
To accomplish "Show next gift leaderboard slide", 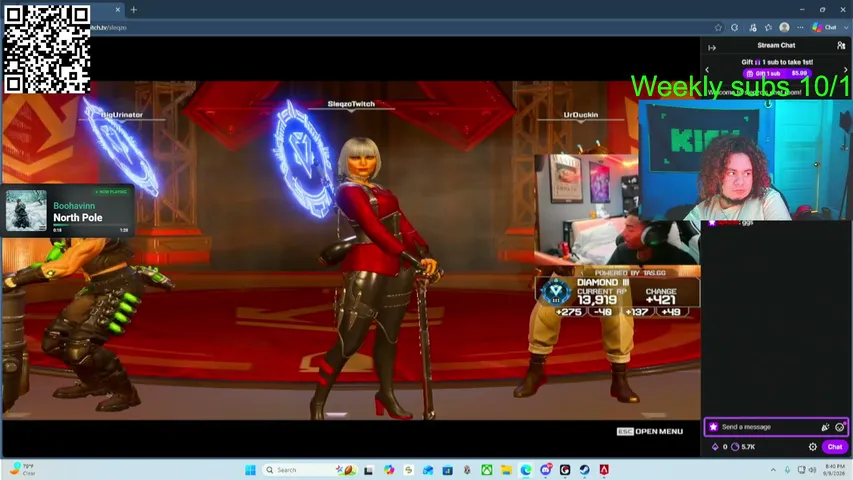I will (x=845, y=70).
